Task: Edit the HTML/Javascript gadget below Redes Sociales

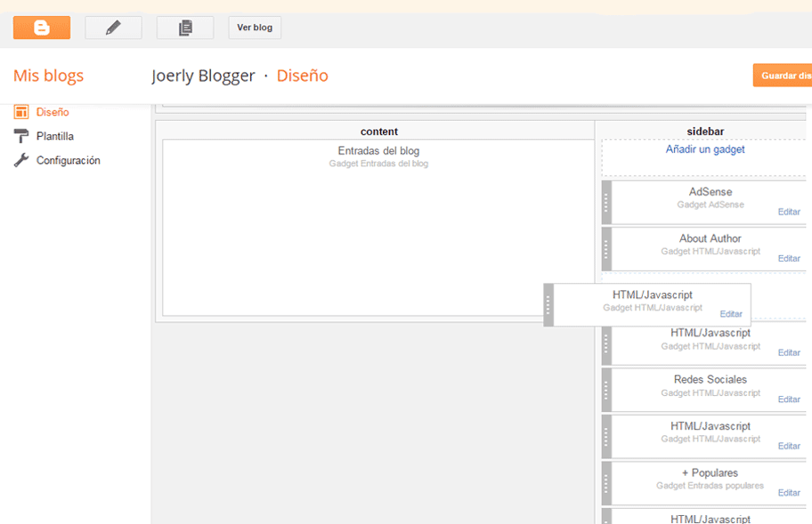Action: 789,446
